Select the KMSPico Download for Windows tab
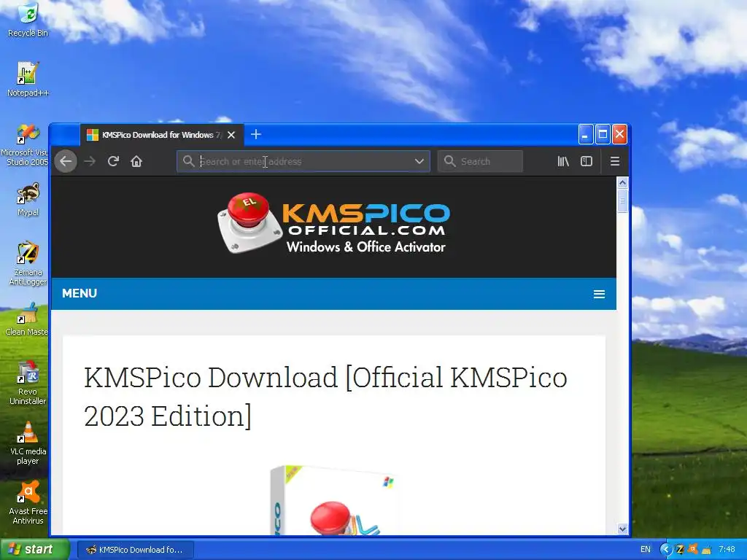747x560 pixels. pyautogui.click(x=162, y=135)
